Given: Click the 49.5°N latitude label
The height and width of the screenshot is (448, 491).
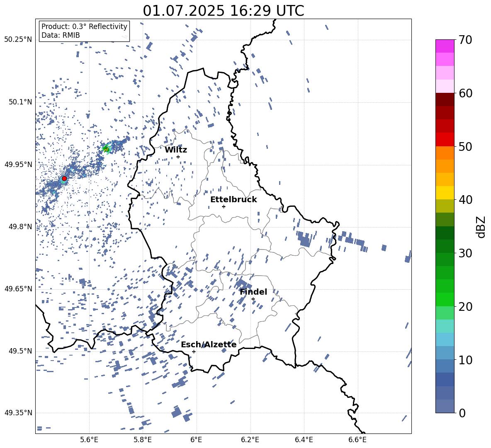Looking at the screenshot, I should [20, 351].
